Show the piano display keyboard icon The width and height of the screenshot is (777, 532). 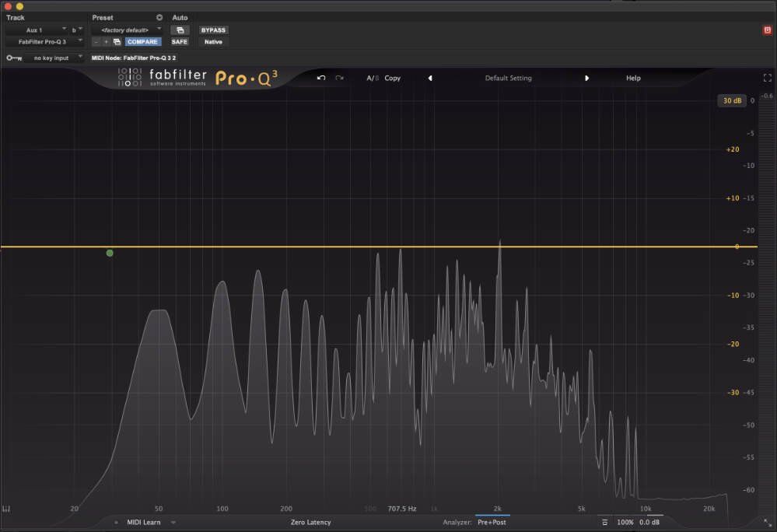pos(6,509)
